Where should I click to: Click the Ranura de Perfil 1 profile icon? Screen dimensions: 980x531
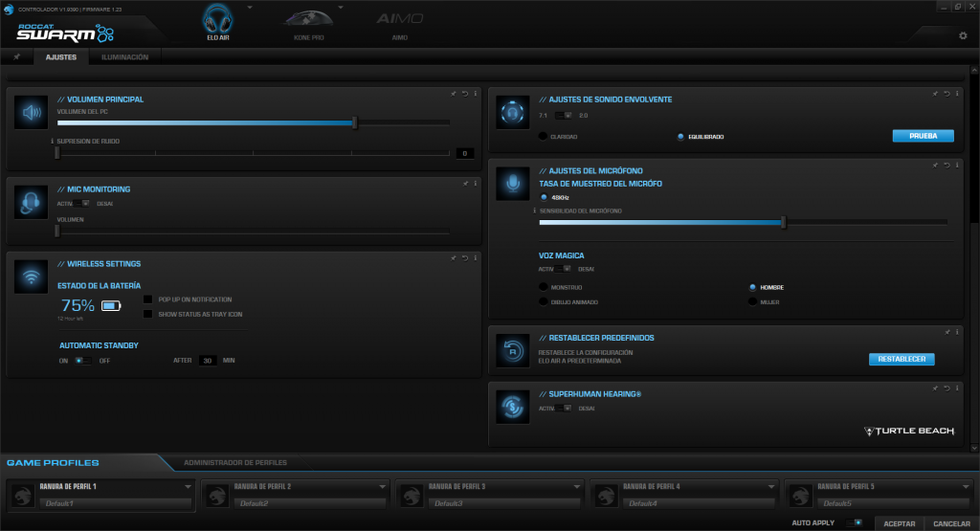coord(24,496)
